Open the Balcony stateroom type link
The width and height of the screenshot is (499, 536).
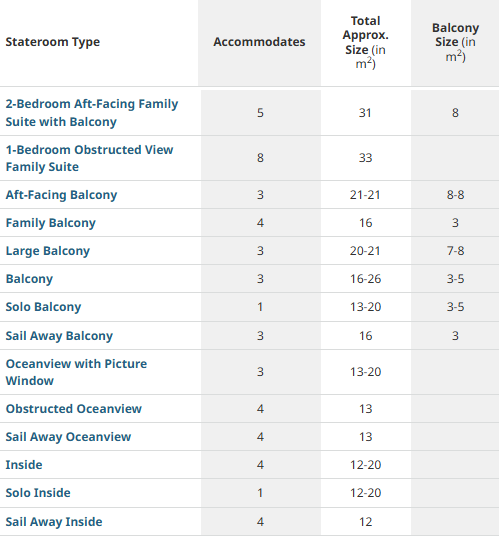click(29, 279)
